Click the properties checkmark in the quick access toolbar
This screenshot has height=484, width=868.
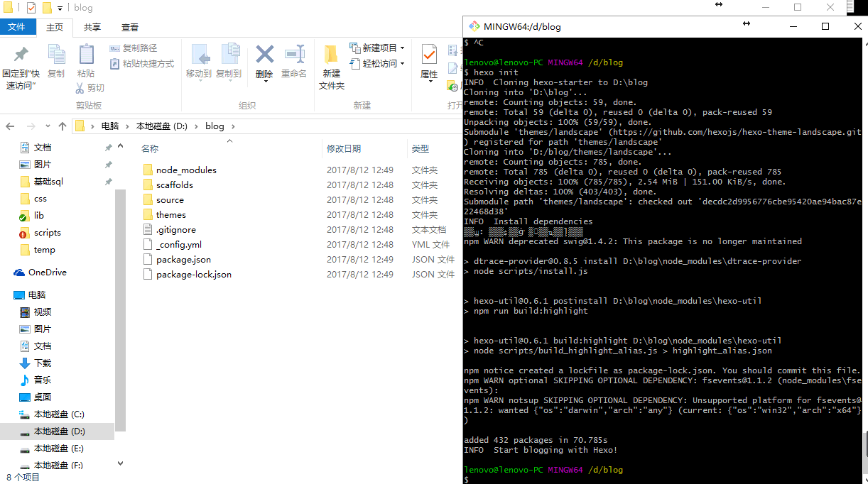pyautogui.click(x=31, y=8)
